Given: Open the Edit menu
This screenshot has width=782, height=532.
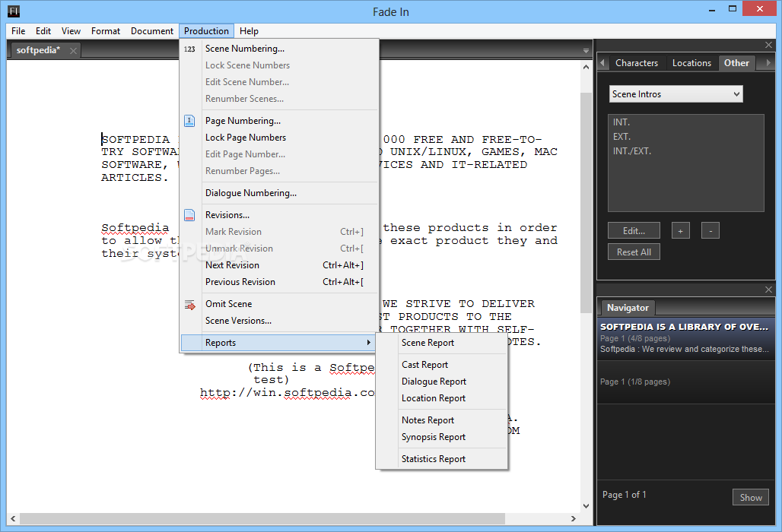Looking at the screenshot, I should (x=43, y=31).
